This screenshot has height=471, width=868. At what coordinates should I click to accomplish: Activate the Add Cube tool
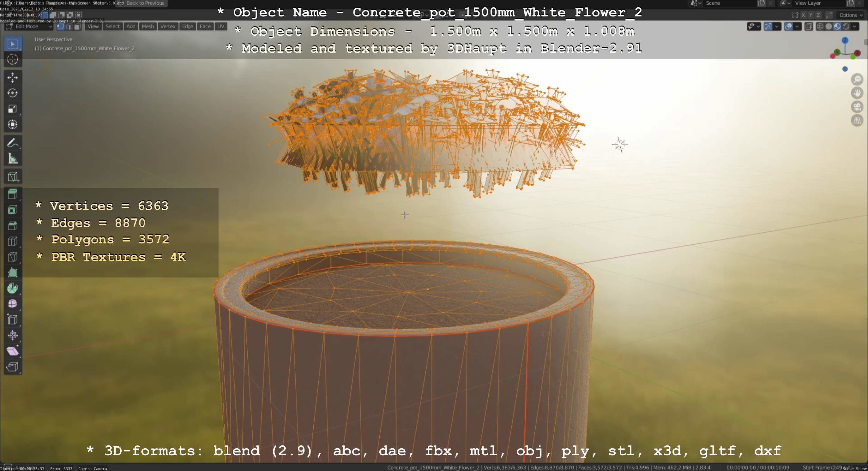click(13, 177)
